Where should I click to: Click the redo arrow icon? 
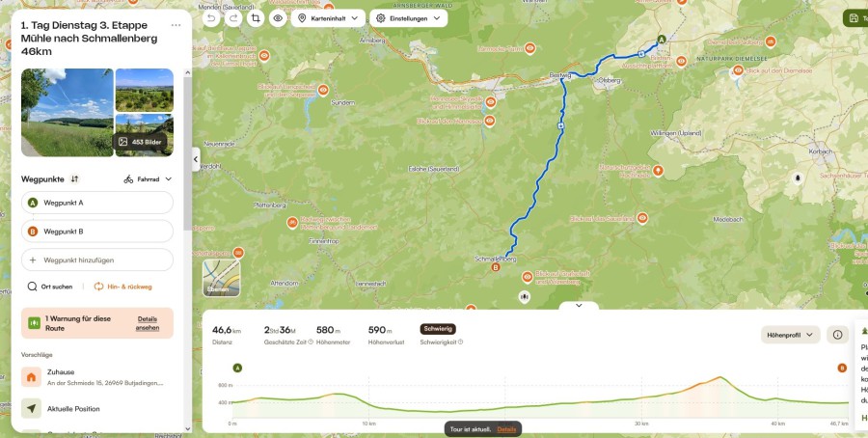pyautogui.click(x=233, y=18)
